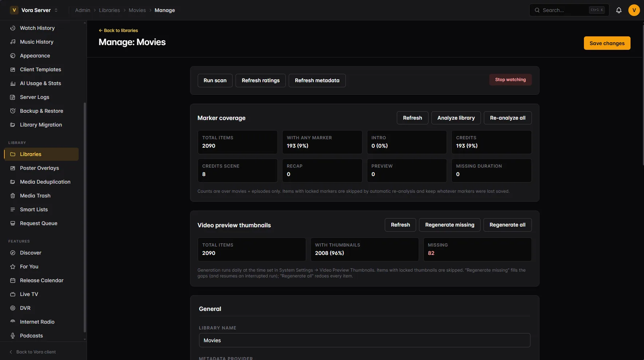
Task: Open notifications bell icon
Action: tap(619, 10)
